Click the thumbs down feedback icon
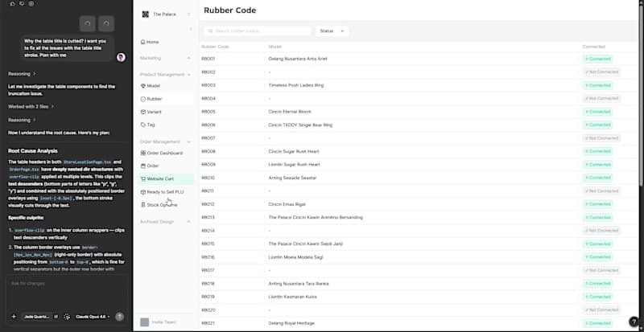This screenshot has height=332, width=644. point(22,4)
